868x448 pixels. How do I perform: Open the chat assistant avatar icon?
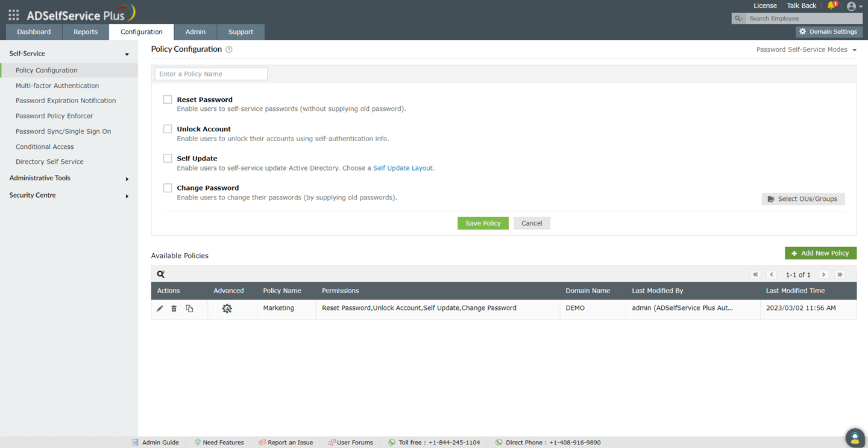855,438
